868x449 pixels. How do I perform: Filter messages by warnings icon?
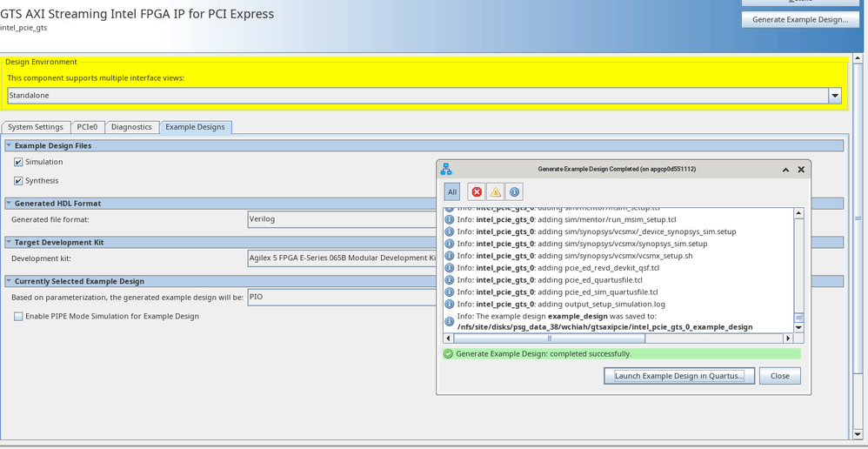[496, 192]
